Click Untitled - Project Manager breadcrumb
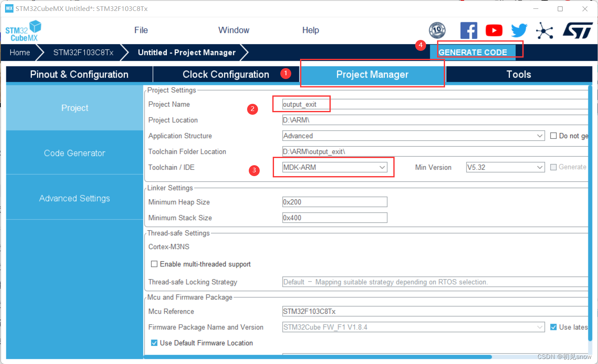598x364 pixels. tap(187, 53)
